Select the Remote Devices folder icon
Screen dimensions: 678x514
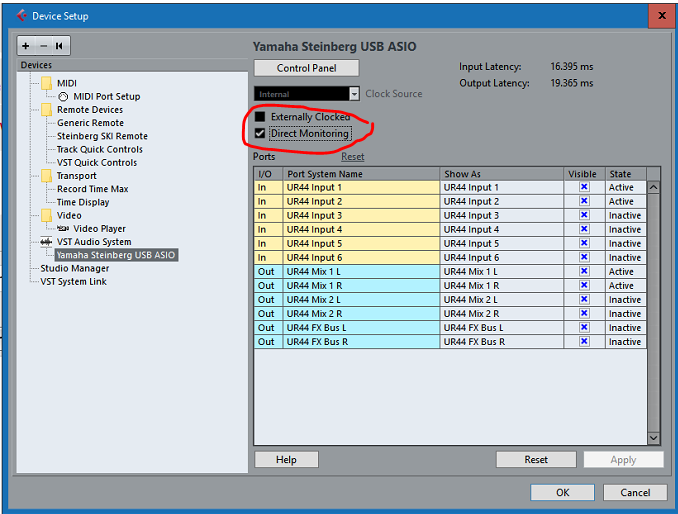click(x=47, y=109)
